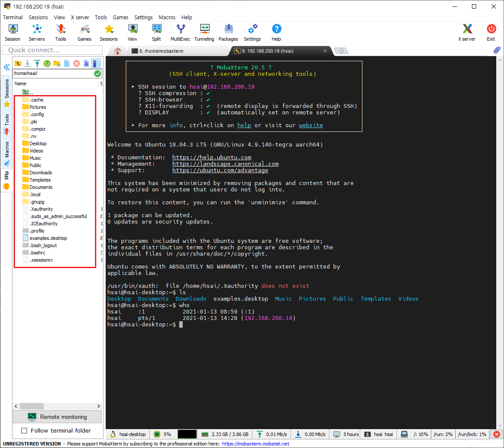Refresh the SFTP folder listing

click(47, 63)
